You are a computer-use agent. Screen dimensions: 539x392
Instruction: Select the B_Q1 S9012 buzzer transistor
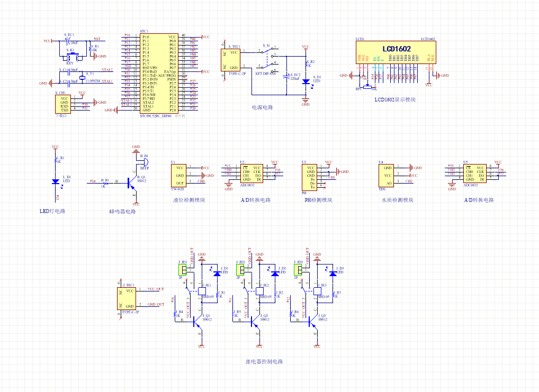[x=131, y=184]
